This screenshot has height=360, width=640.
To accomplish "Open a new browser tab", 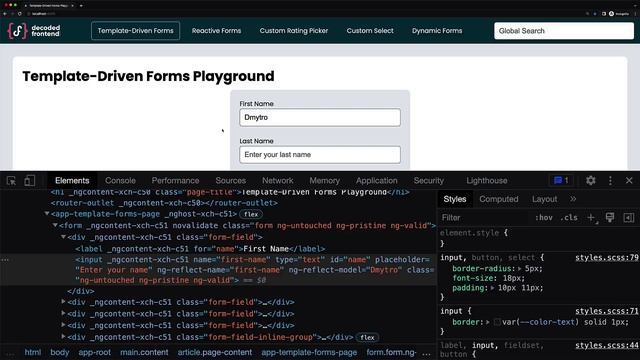I will coord(81,5).
